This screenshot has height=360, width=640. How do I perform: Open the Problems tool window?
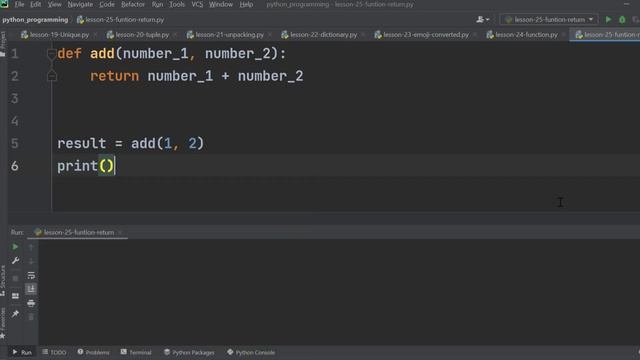tap(93, 352)
